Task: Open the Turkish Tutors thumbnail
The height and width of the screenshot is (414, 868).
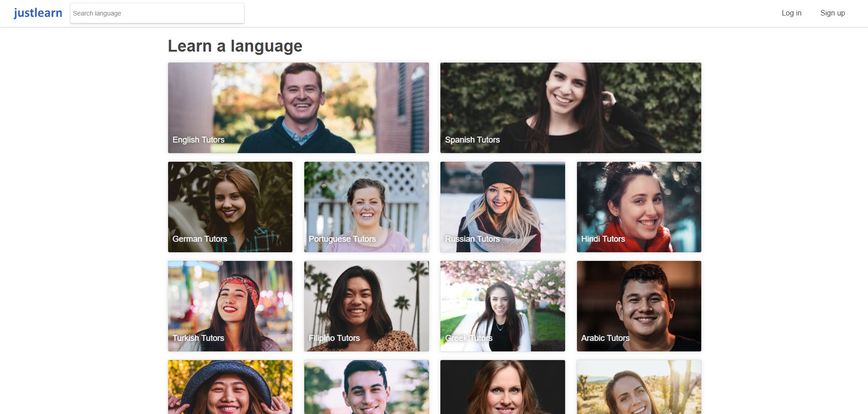Action: click(x=230, y=306)
